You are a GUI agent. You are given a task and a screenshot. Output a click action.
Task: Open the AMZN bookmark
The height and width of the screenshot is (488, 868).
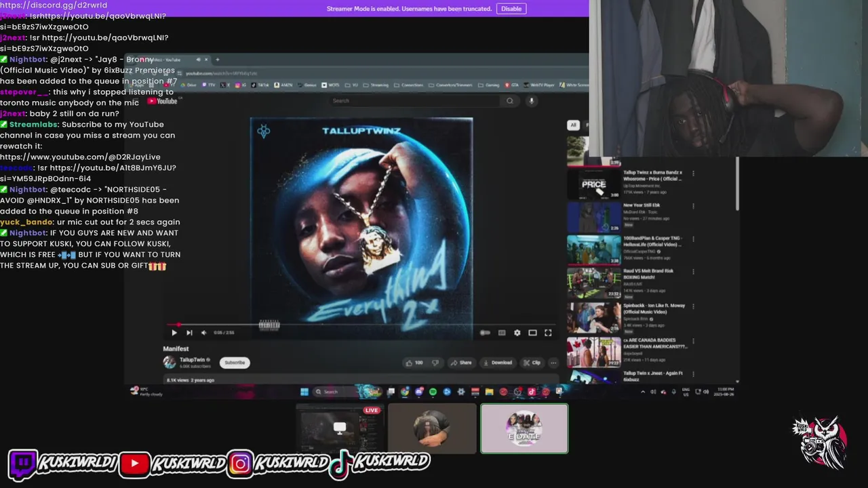pyautogui.click(x=284, y=85)
